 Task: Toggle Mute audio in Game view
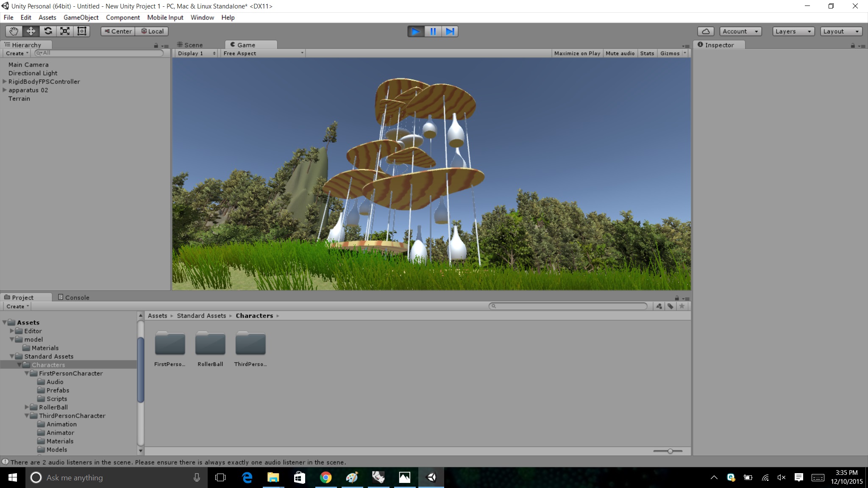(x=620, y=53)
